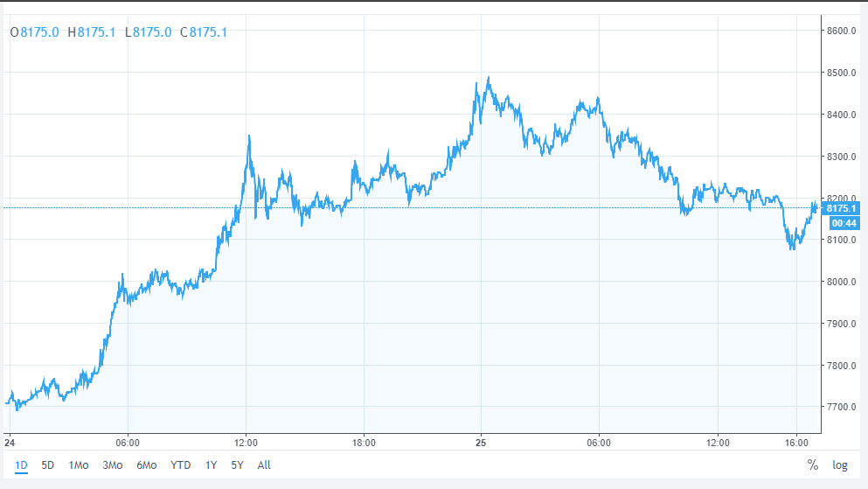Click the 8600.0 price axis label
The width and height of the screenshot is (868, 489).
(x=842, y=31)
